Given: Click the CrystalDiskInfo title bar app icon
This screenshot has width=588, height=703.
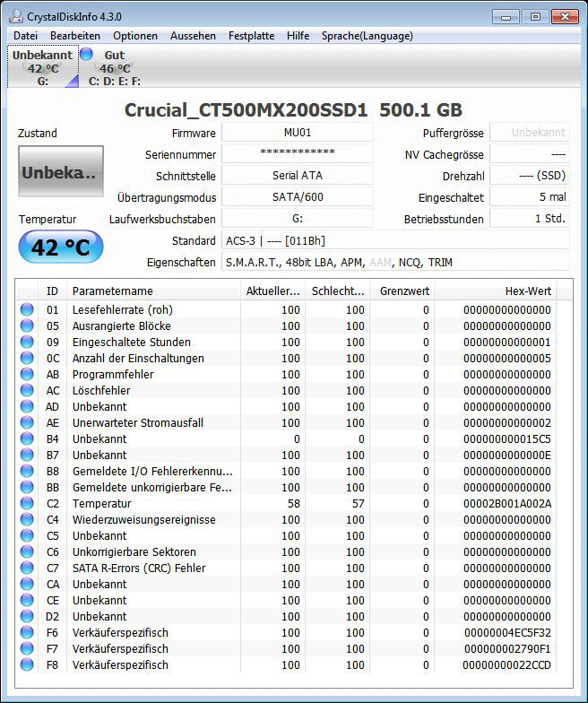Looking at the screenshot, I should click(16, 16).
